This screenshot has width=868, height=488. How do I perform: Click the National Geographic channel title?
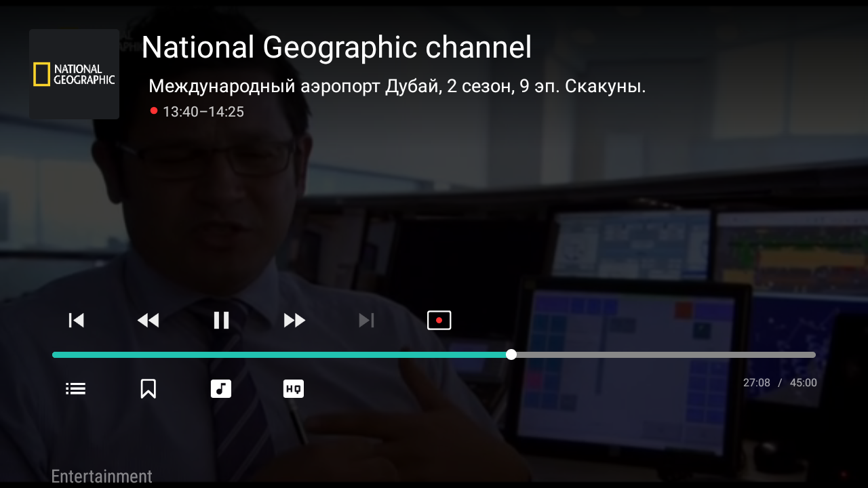coord(336,47)
